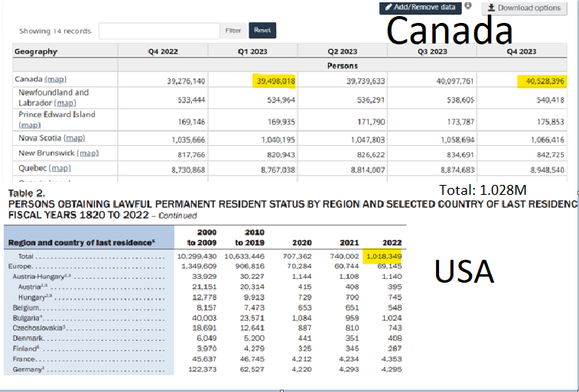Click the Filter button
The image size is (579, 392).
(233, 31)
